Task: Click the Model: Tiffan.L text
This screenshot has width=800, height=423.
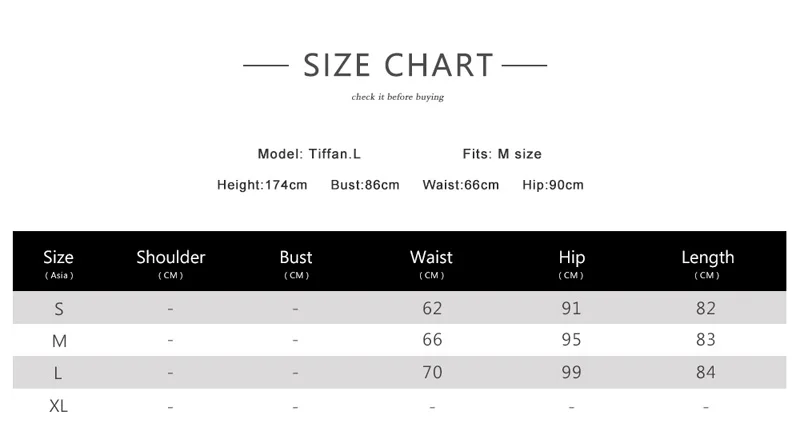Action: click(x=309, y=154)
